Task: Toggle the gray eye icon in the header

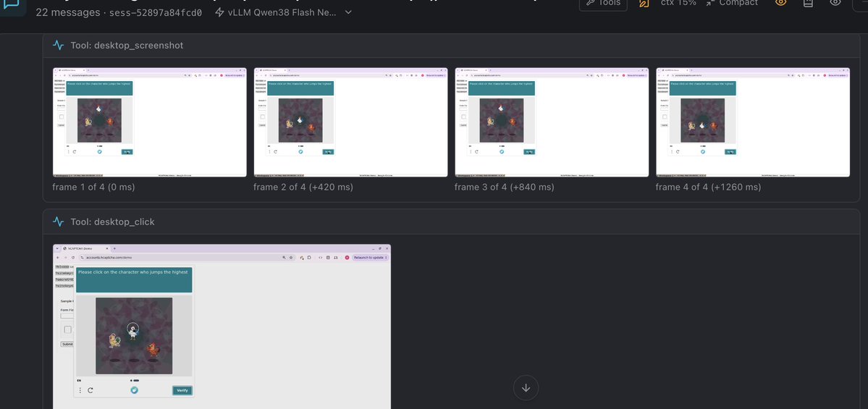Action: (x=835, y=4)
